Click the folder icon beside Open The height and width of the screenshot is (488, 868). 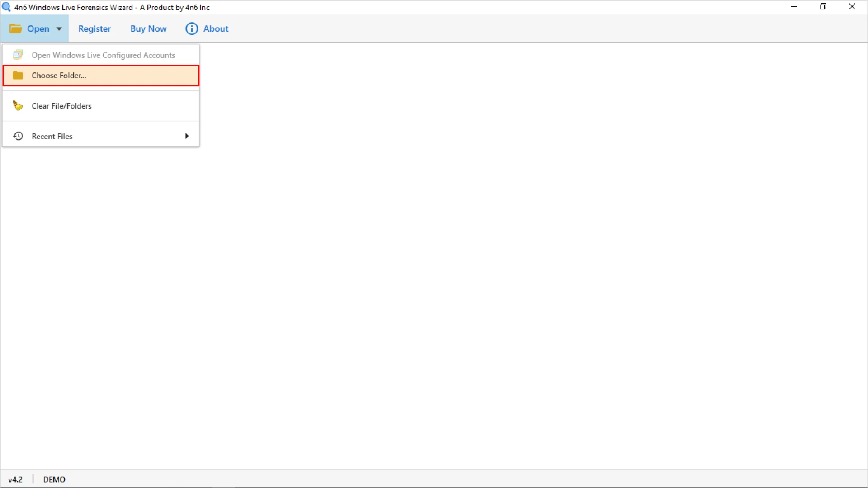coord(16,28)
